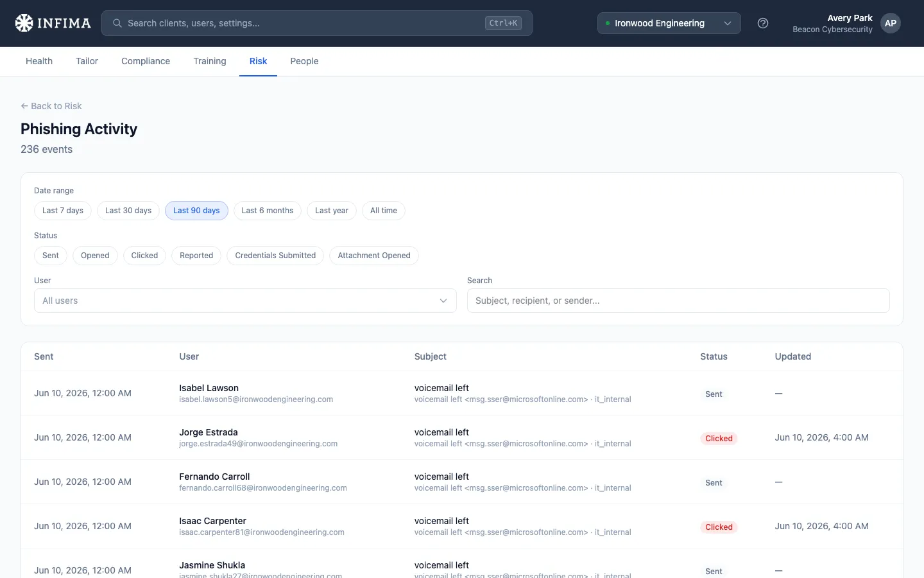Open the help question mark icon
This screenshot has width=924, height=578.
[x=763, y=23]
